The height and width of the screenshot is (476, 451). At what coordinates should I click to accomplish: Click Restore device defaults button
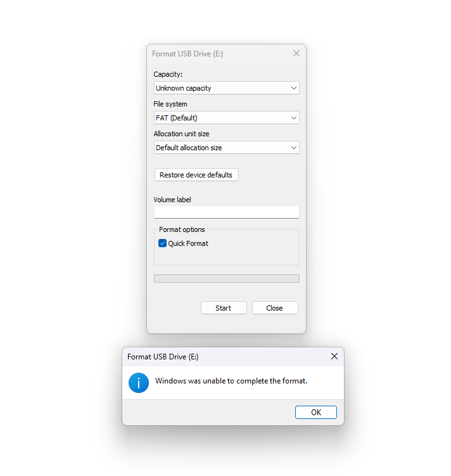[196, 175]
